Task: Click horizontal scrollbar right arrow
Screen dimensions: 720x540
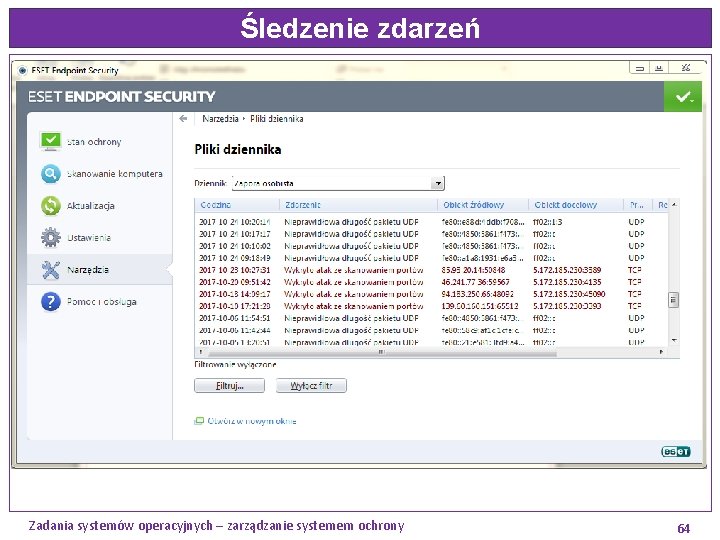Action: pos(661,352)
